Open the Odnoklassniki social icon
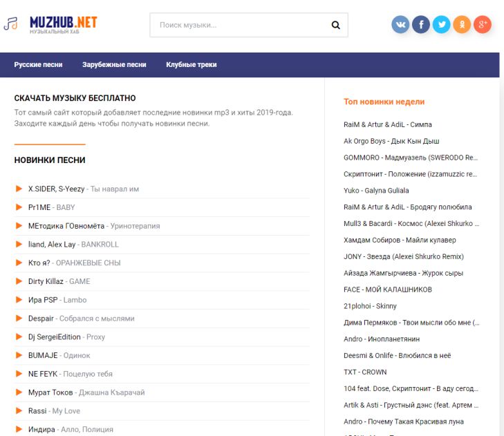 coord(462,24)
